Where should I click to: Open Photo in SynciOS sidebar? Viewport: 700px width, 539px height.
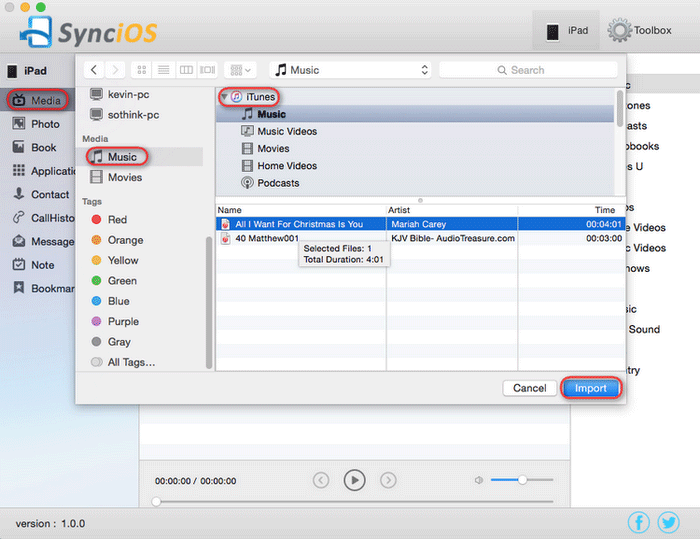[x=36, y=124]
